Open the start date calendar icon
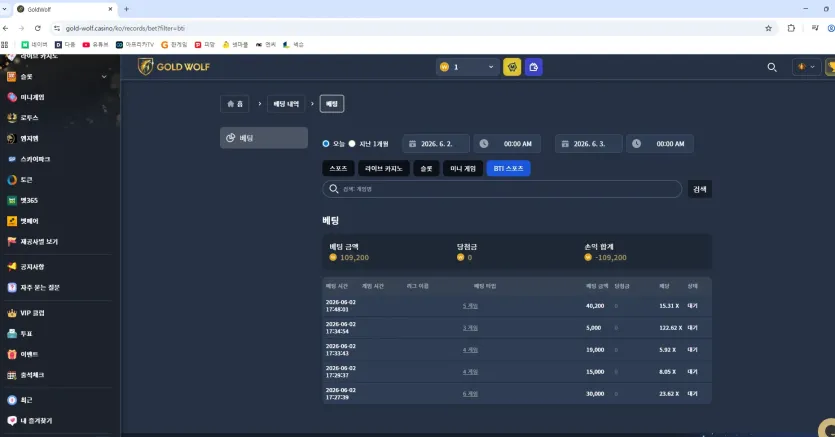 412,144
